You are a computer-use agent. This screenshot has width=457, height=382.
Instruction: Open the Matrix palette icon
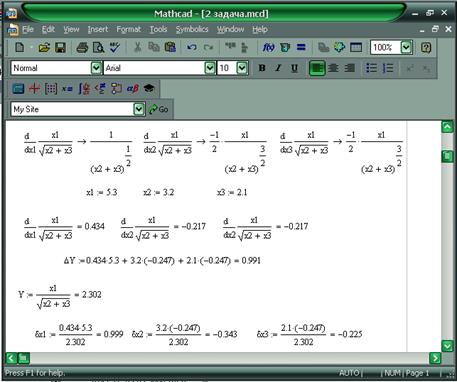point(51,89)
